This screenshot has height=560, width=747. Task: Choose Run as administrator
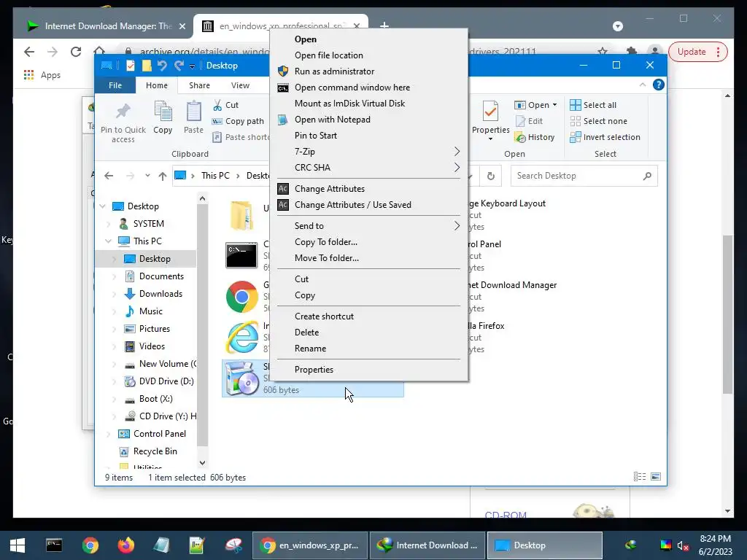pos(369,71)
